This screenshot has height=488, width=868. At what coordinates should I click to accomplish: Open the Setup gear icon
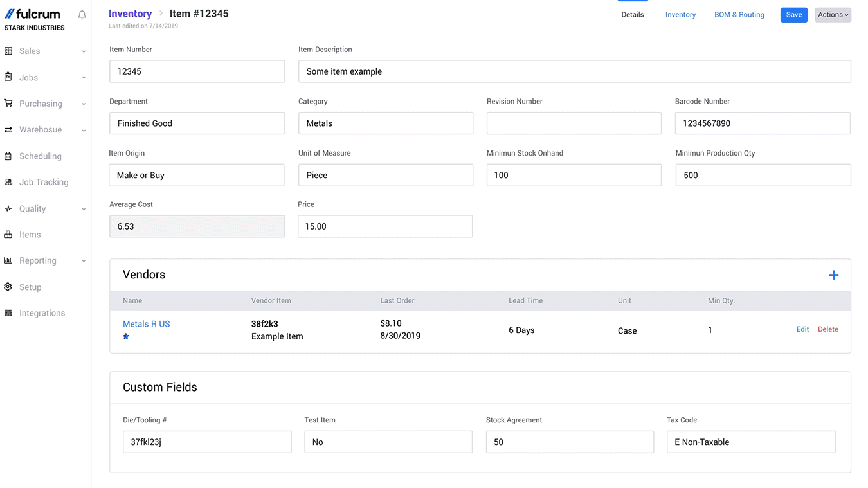[9, 287]
